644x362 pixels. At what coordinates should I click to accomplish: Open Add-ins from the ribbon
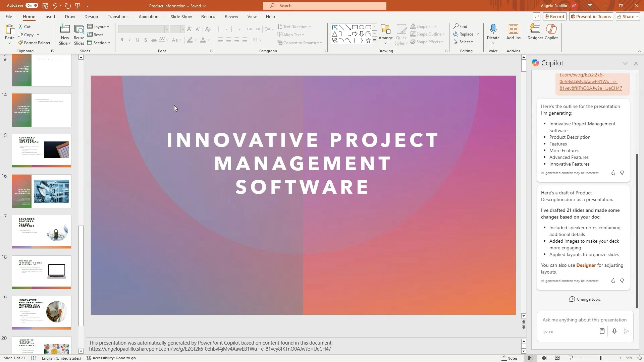[513, 32]
